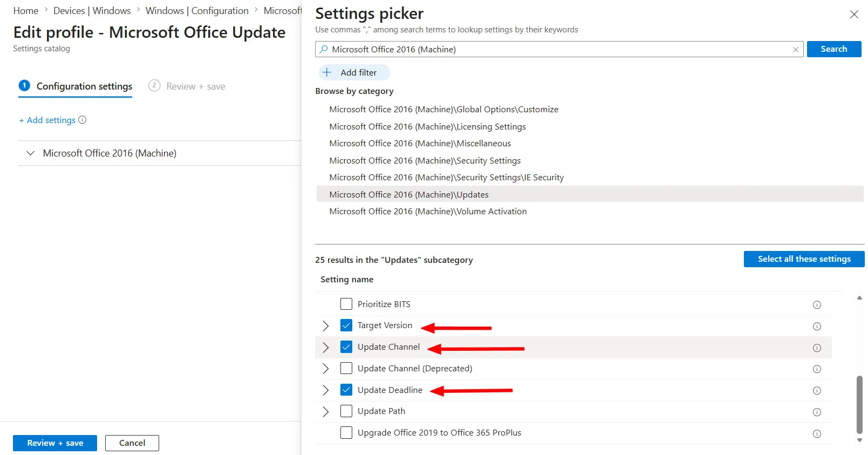This screenshot has width=868, height=455.
Task: Expand the Target Version row chevron
Action: tap(325, 326)
